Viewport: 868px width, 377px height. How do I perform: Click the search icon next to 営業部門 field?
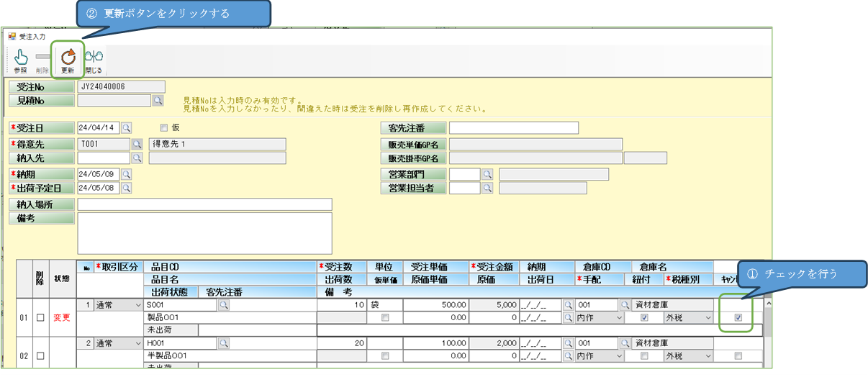point(487,174)
